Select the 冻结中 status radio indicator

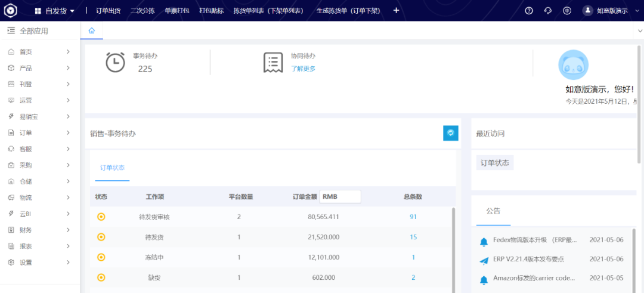(x=101, y=257)
